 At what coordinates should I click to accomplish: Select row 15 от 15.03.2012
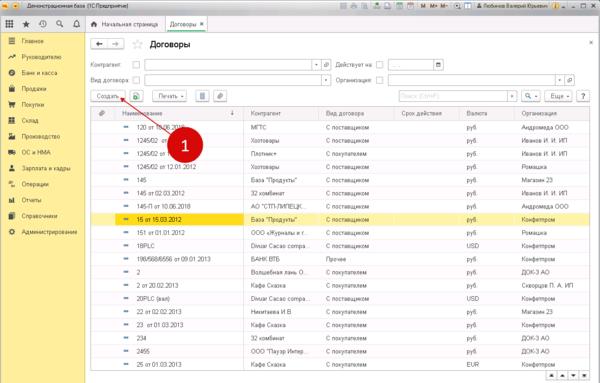340,220
